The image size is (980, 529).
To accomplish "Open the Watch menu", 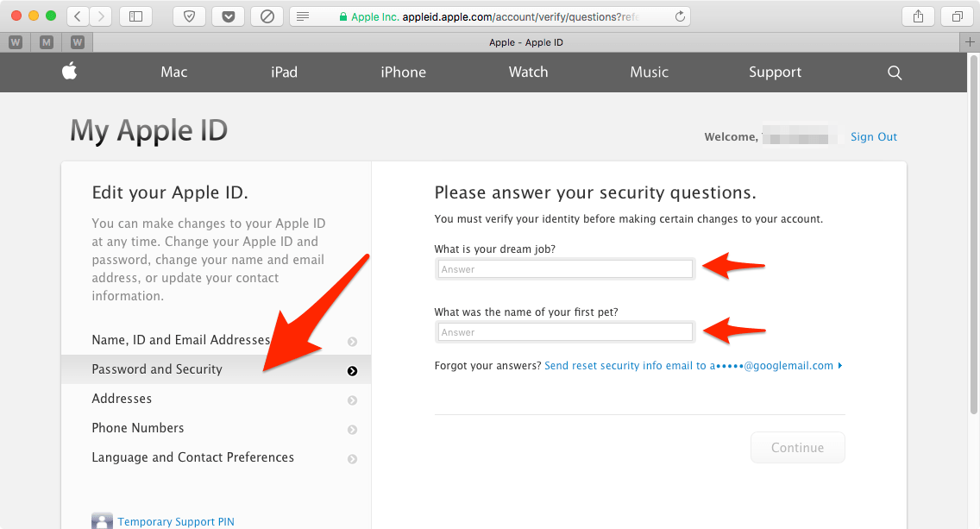I will coord(528,72).
